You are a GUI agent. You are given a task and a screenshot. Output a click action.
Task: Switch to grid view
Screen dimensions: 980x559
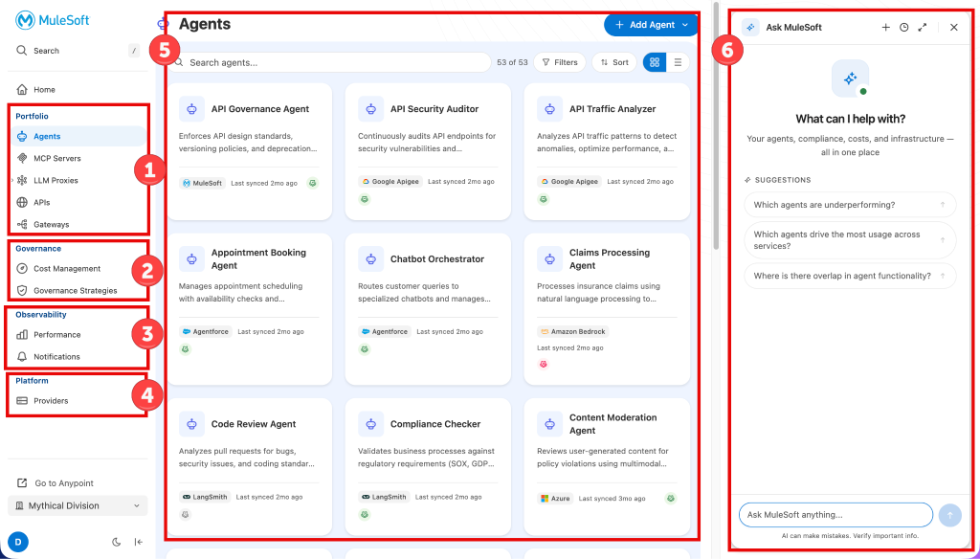pos(655,62)
